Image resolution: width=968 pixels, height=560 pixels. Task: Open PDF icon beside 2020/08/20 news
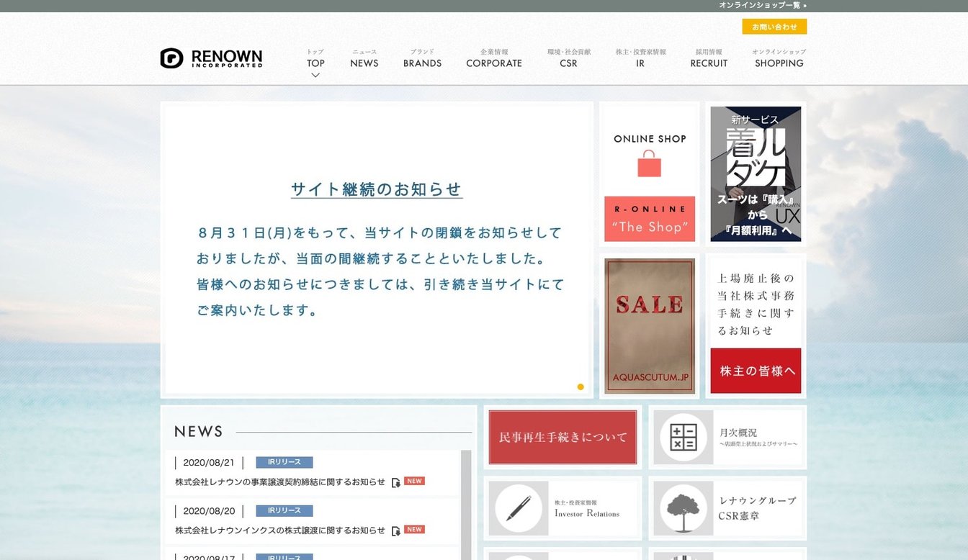[395, 530]
